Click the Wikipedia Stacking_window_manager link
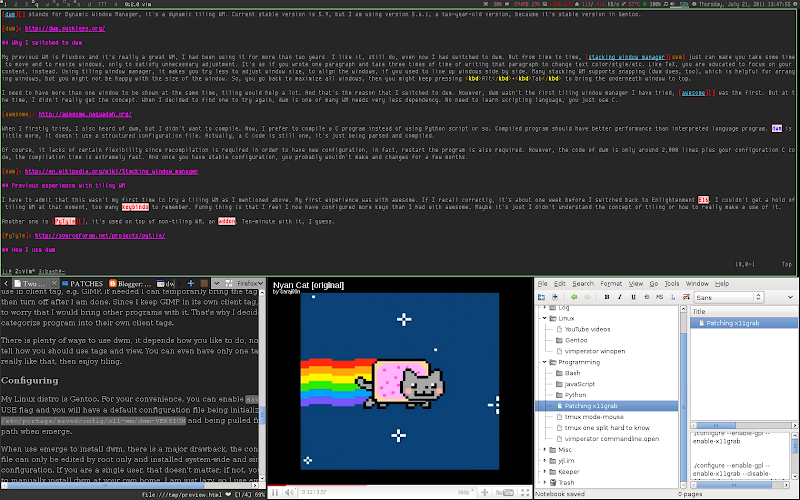The height and width of the screenshot is (500, 800). coord(112,171)
